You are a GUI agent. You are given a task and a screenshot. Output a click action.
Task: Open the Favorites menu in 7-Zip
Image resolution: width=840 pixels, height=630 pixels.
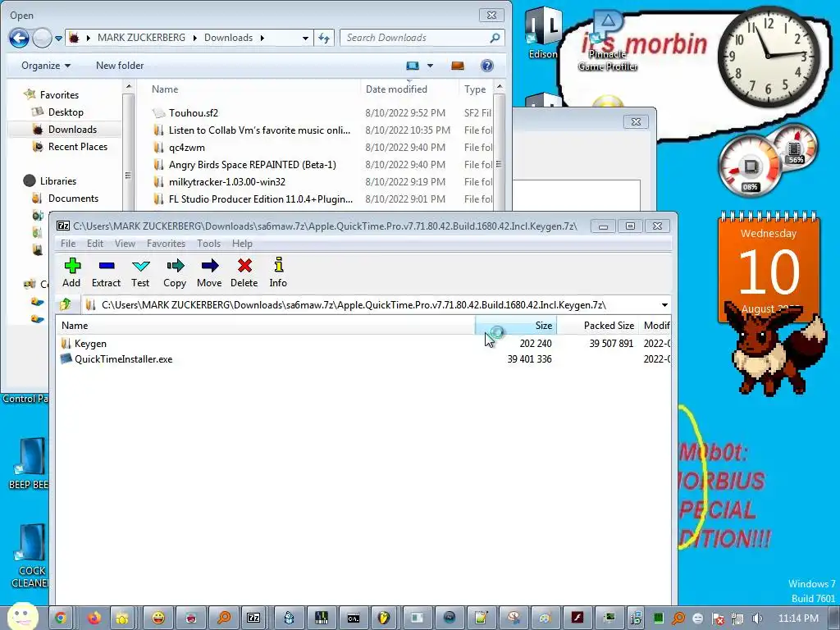tap(166, 243)
